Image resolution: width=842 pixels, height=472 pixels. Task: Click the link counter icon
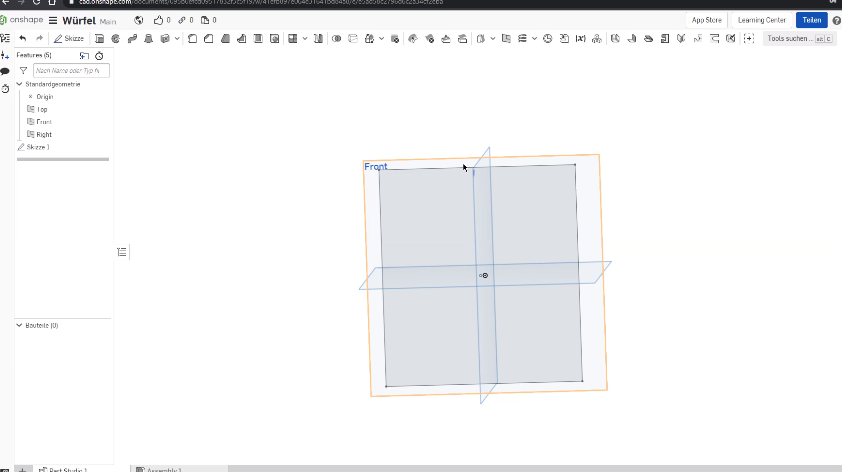(x=185, y=20)
